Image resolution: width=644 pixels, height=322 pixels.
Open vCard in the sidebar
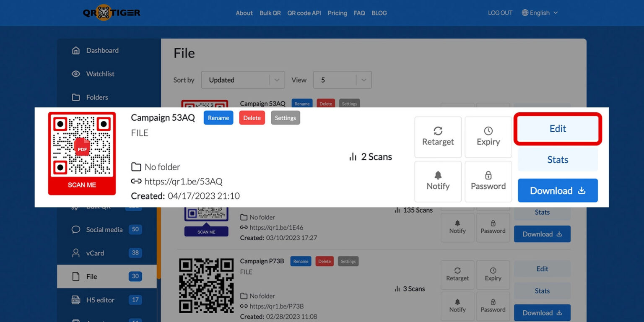[x=107, y=253]
